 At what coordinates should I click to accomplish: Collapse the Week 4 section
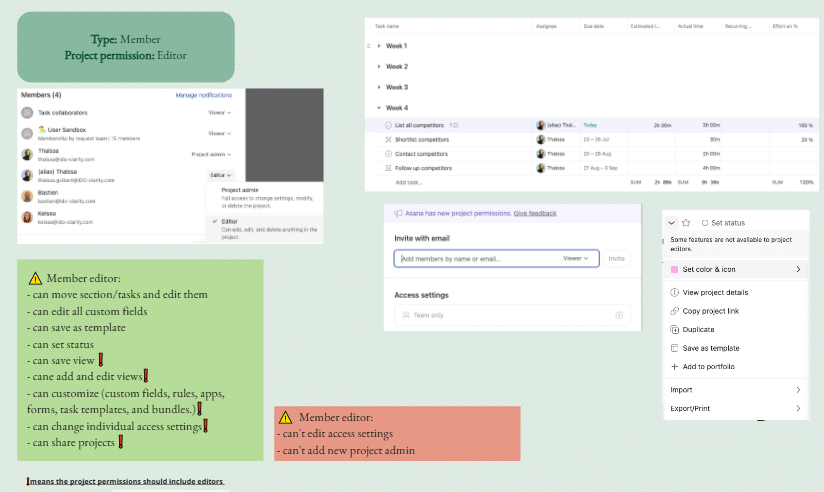coord(379,108)
